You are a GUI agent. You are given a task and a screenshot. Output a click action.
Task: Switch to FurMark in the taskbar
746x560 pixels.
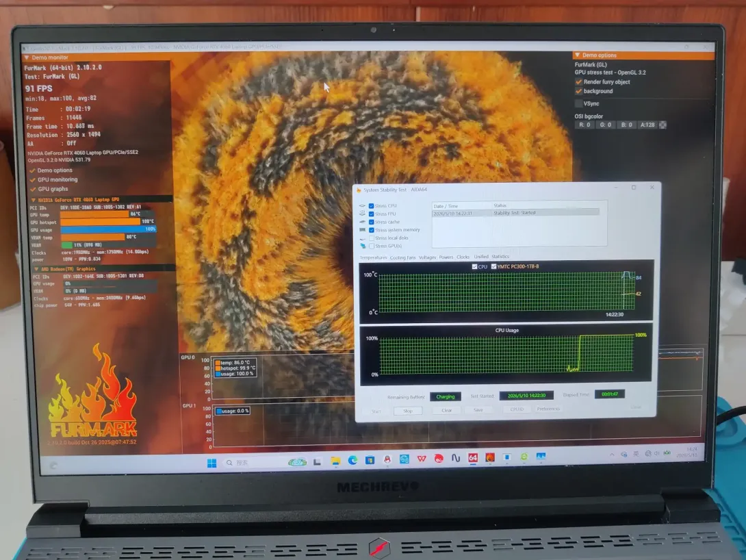coord(490,457)
